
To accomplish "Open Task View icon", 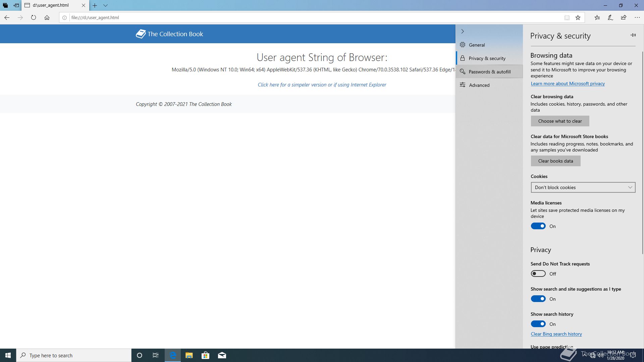I will pyautogui.click(x=156, y=355).
